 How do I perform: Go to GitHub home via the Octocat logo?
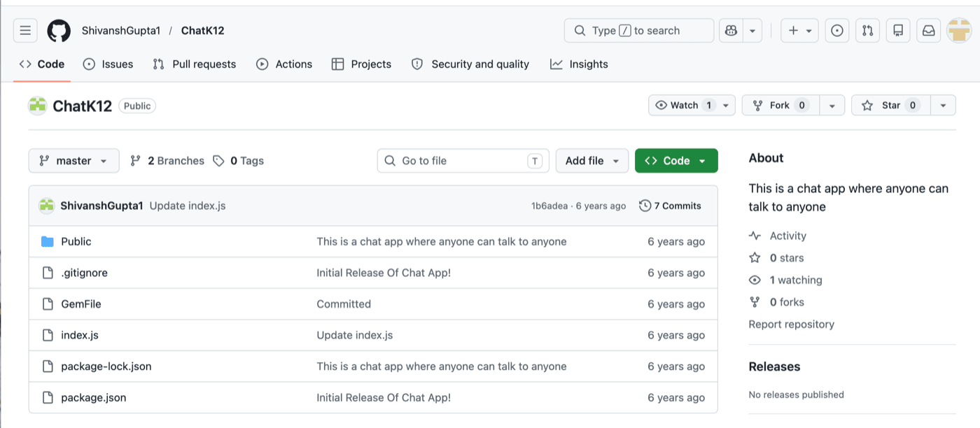point(59,31)
